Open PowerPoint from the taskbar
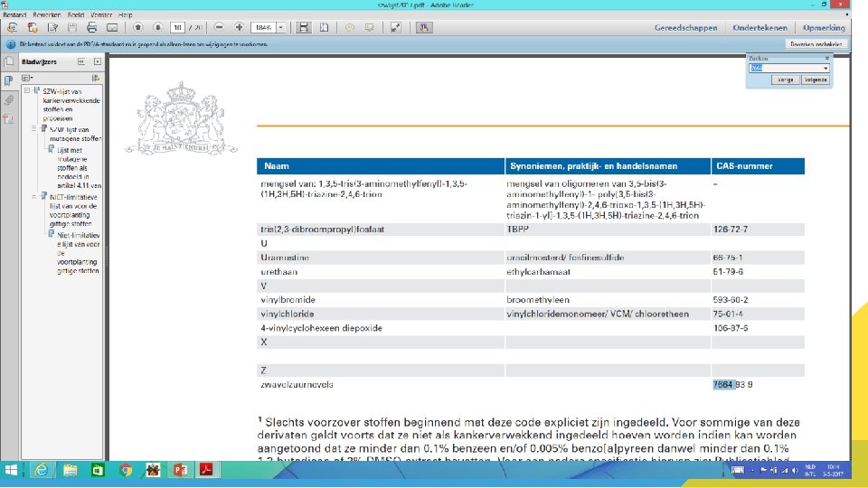Screen dimensions: 868x488 [x=180, y=470]
